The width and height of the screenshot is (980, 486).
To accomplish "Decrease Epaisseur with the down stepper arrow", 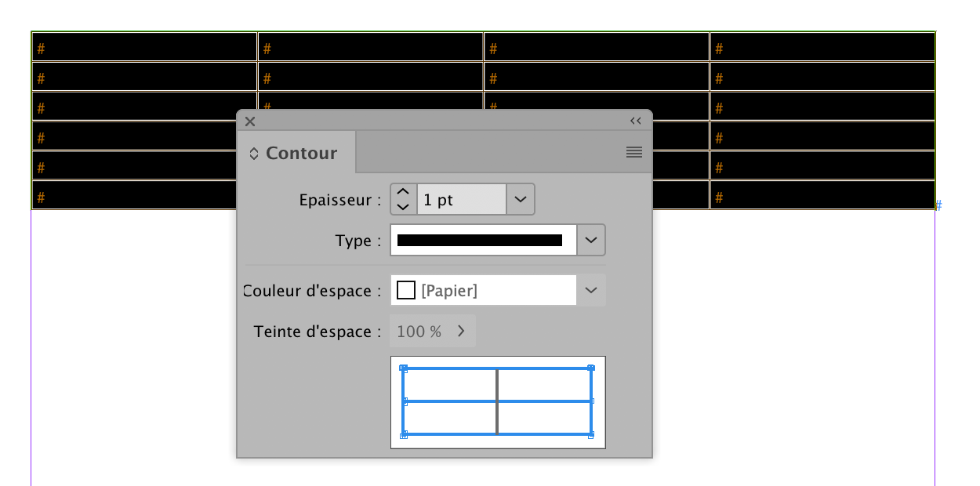I will (402, 206).
